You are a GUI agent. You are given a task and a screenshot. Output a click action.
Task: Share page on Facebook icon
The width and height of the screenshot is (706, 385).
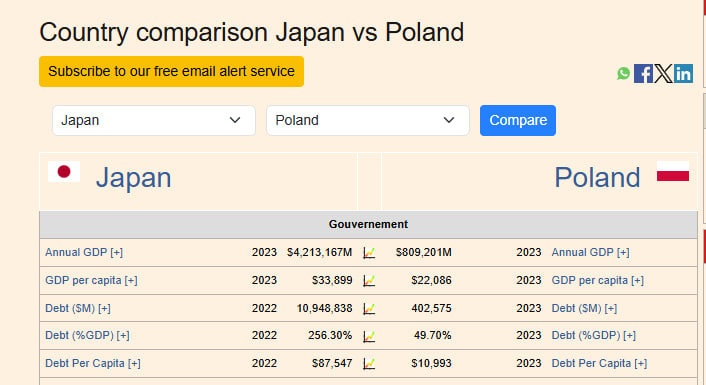click(x=643, y=73)
